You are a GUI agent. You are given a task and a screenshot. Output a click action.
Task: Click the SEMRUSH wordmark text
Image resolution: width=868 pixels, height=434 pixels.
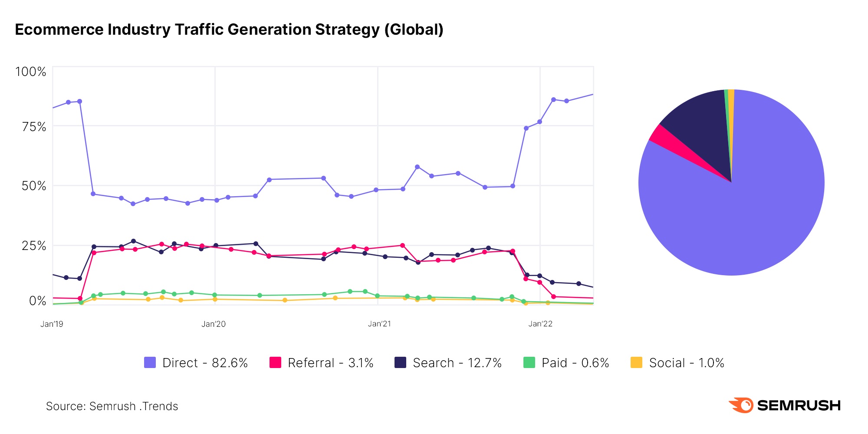(799, 405)
